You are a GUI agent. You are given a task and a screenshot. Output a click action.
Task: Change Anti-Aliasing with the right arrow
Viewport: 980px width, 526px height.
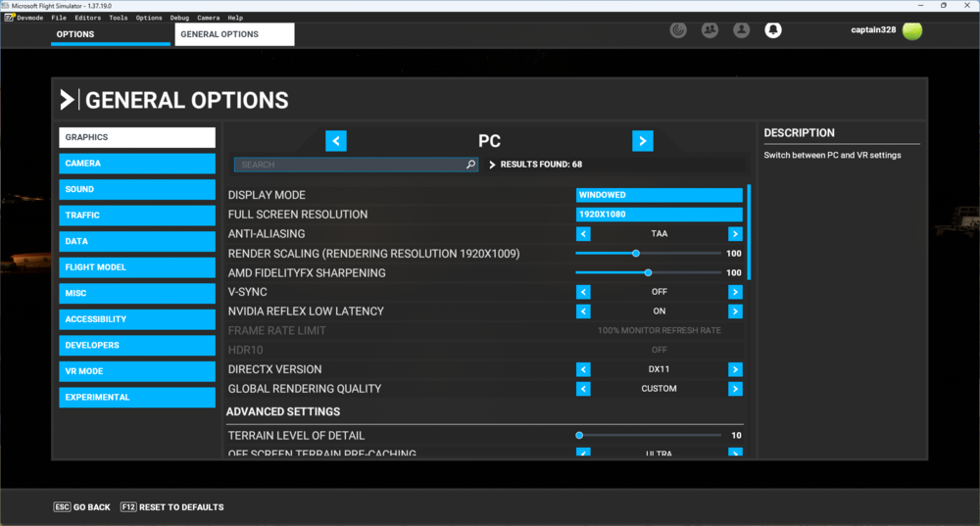click(735, 234)
